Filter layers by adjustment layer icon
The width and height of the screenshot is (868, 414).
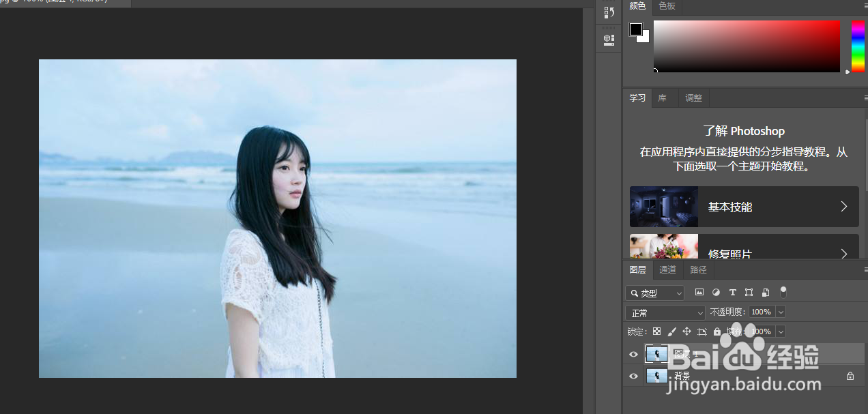pyautogui.click(x=716, y=292)
